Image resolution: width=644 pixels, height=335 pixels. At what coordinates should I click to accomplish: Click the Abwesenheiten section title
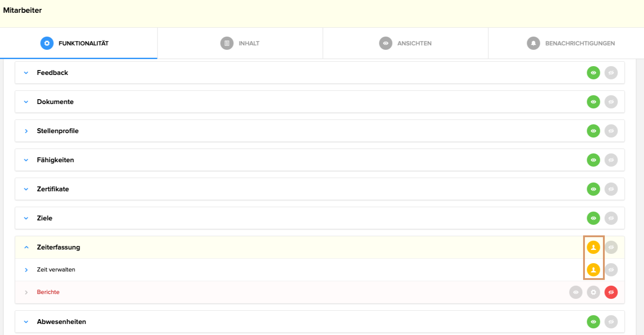(x=61, y=322)
